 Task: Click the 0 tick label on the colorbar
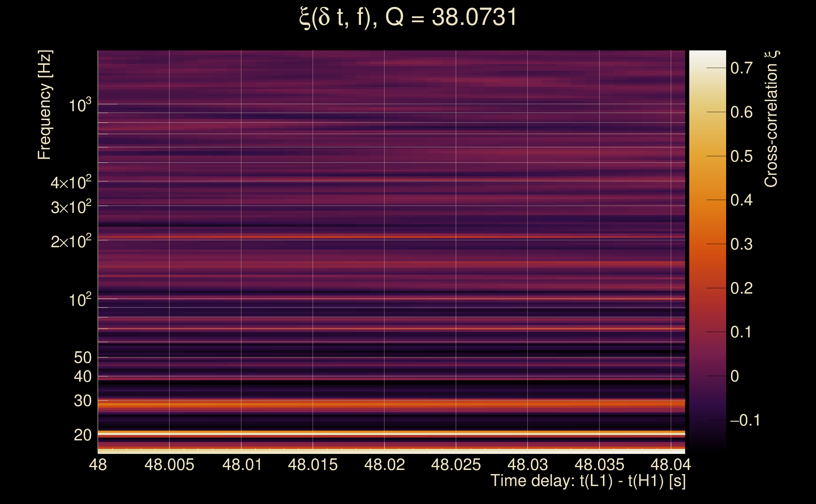click(735, 376)
